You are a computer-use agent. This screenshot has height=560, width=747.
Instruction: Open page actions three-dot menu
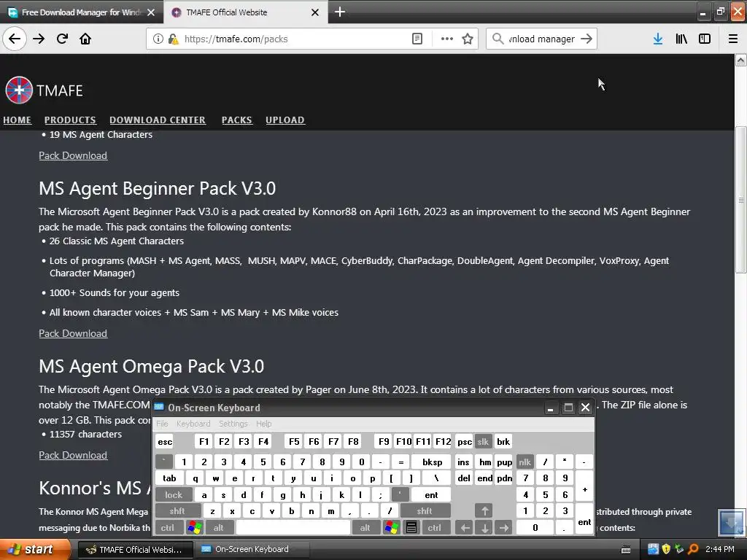447,39
